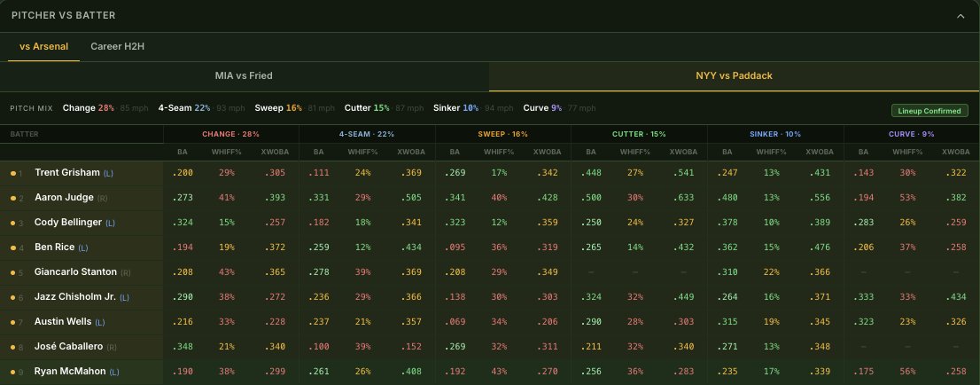Click the SWEEP · 16% column group header

503,134
